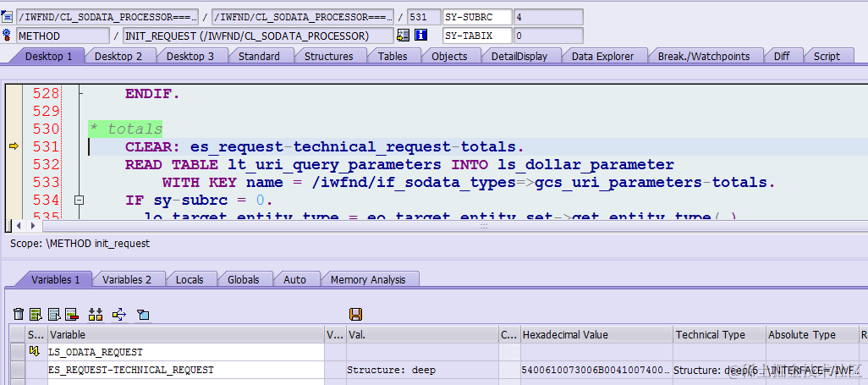Click the Hexadecimal Value column header
Viewport: 868px width, 385px height.
tap(596, 334)
